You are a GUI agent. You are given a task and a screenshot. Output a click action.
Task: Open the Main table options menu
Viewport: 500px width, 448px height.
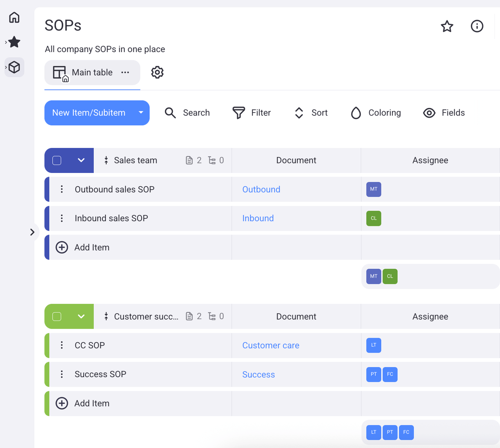(125, 72)
